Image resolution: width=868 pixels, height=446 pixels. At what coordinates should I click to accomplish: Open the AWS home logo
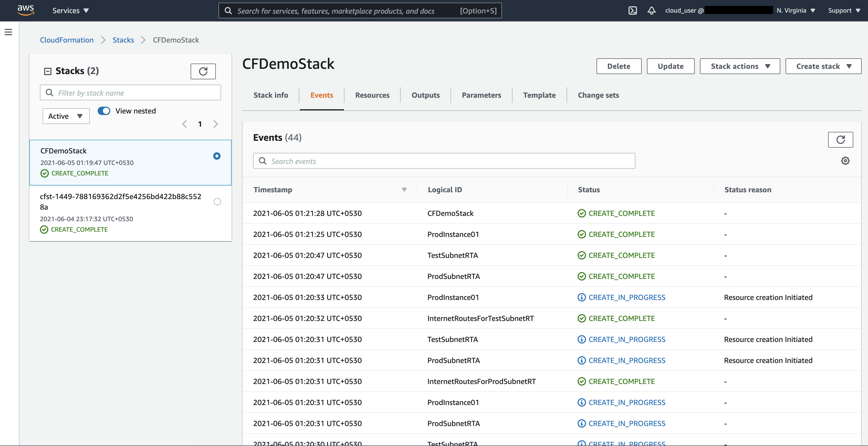pyautogui.click(x=26, y=10)
